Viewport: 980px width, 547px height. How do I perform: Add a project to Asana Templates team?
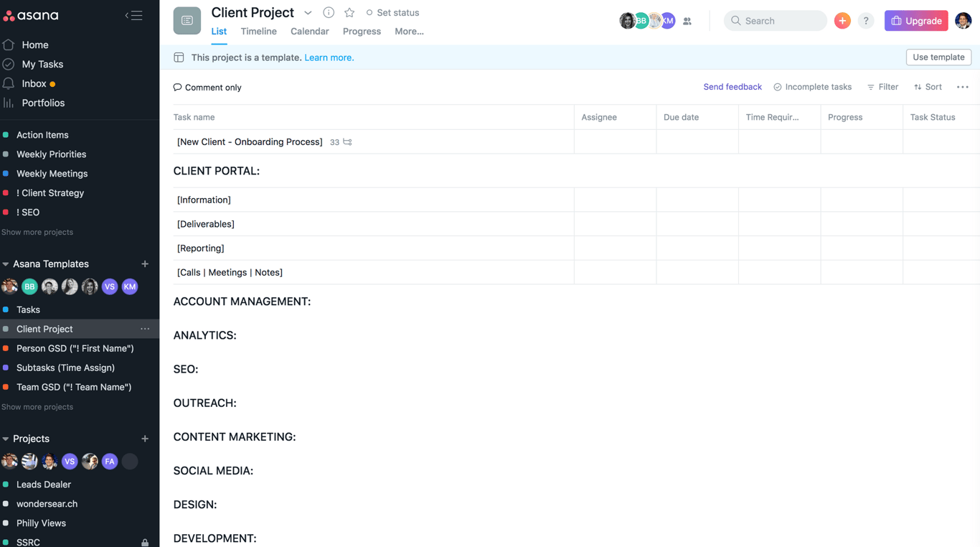145,264
